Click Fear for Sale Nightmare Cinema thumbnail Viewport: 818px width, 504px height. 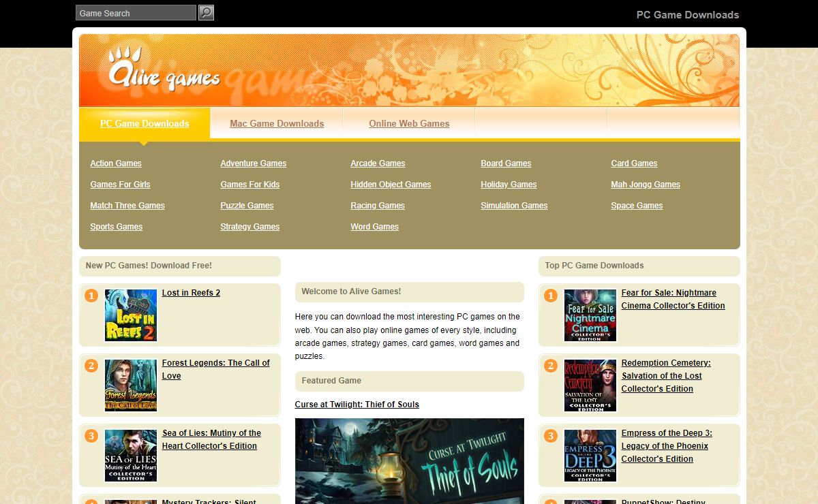coord(590,315)
